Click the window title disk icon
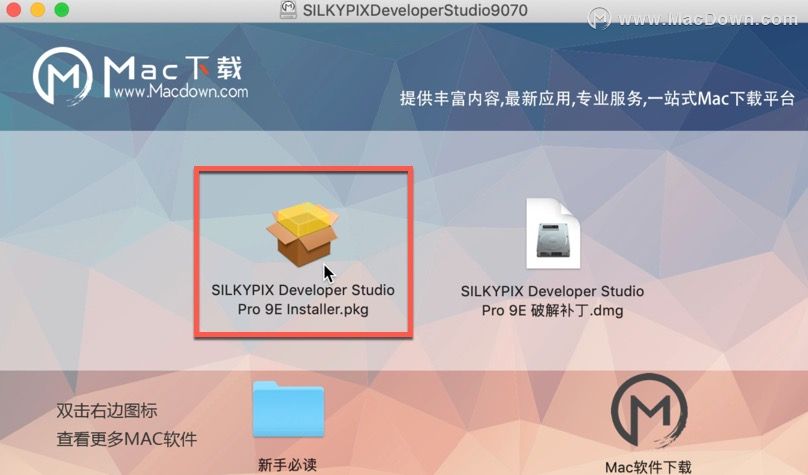808x475 pixels. (288, 10)
